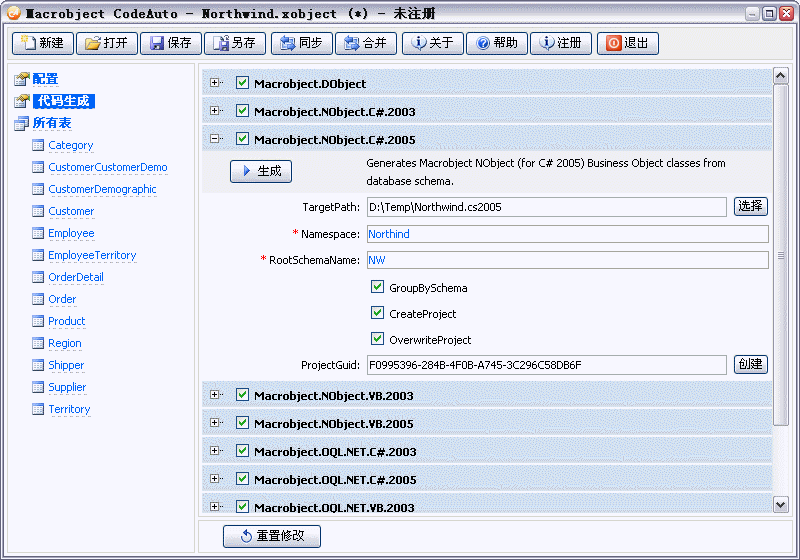Image resolution: width=800 pixels, height=560 pixels.
Task: Uncheck Macrobject.NObject.VB.2003 checkbox
Action: [x=242, y=395]
